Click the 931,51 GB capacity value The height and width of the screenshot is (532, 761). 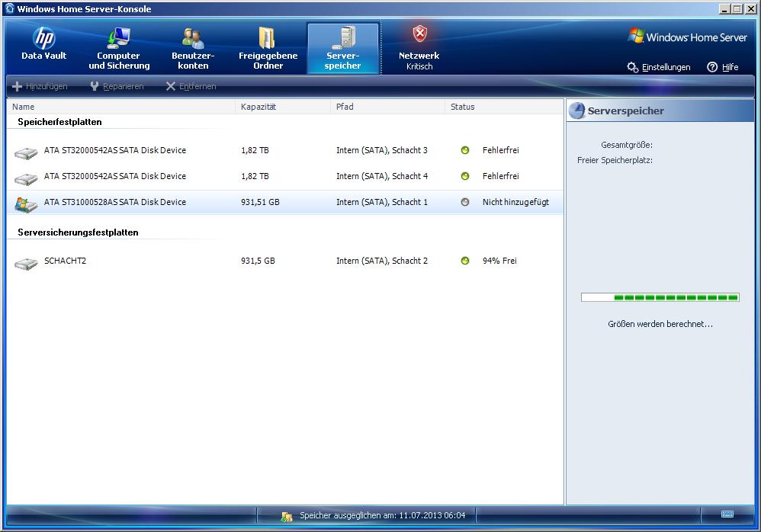260,202
